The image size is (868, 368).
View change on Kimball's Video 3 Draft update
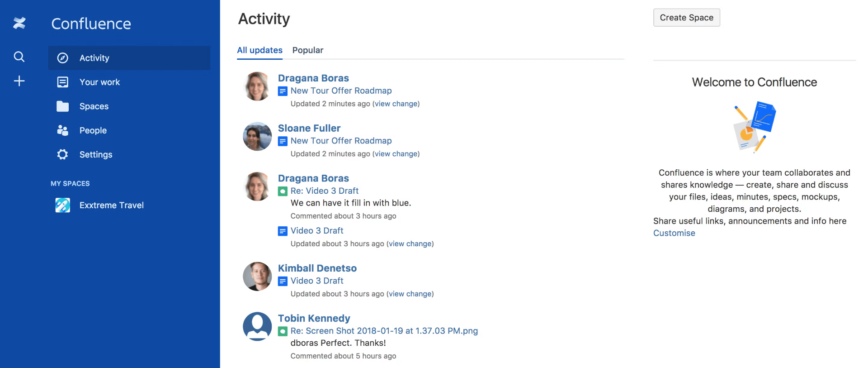[410, 294]
